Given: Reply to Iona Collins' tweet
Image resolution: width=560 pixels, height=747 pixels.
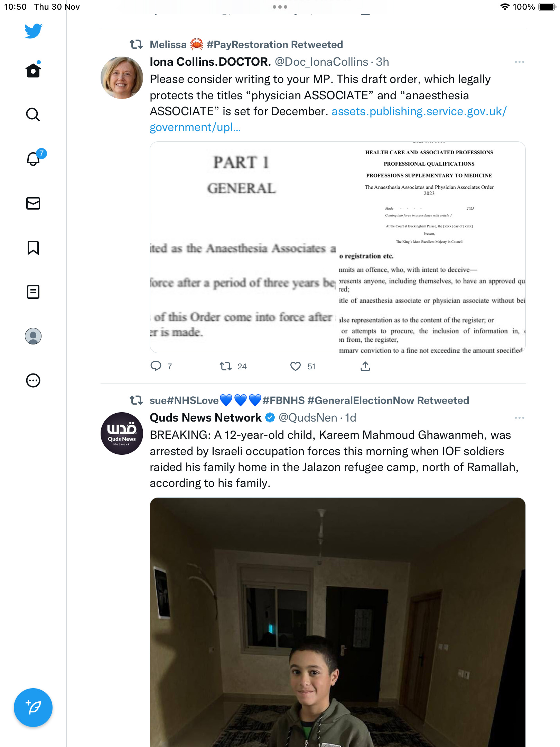Looking at the screenshot, I should [x=156, y=366].
